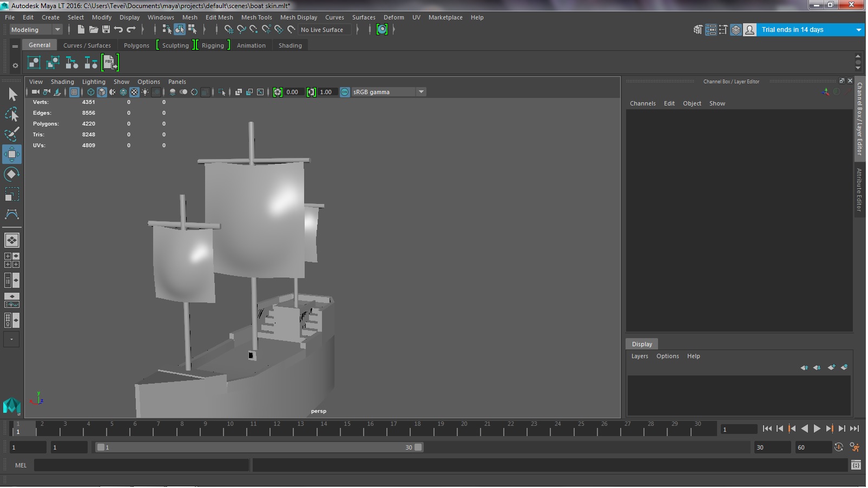Toggle smooth shade all in viewport
Viewport: 868px width, 488px height.
tap(102, 92)
